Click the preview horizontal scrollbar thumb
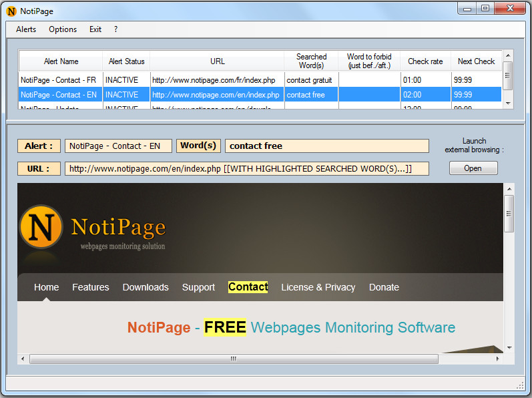This screenshot has height=398, width=532. point(234,359)
